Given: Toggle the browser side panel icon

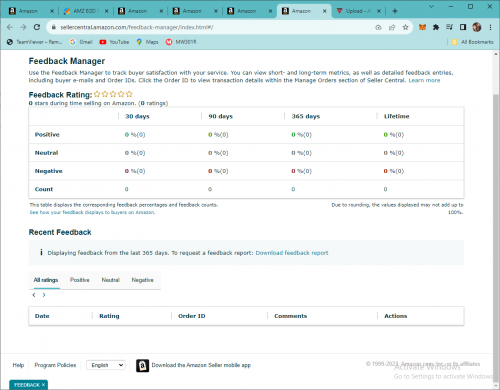Looking at the screenshot, I should coord(463,27).
